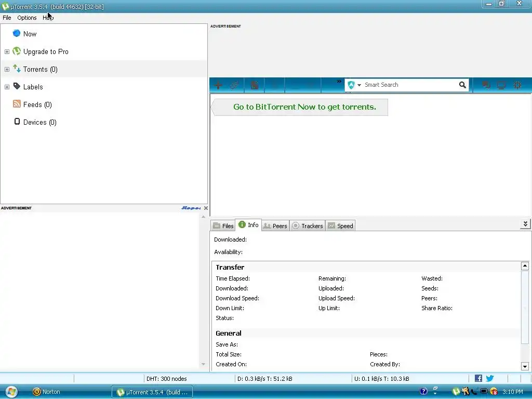Expand the Upgrade to Pro node
Image resolution: width=532 pixels, height=399 pixels.
pos(7,51)
